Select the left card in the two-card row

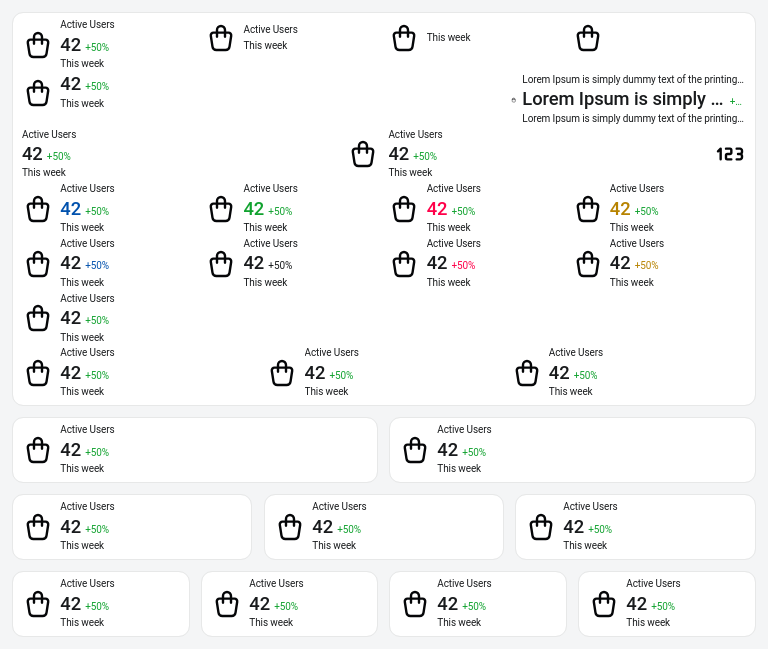[195, 450]
